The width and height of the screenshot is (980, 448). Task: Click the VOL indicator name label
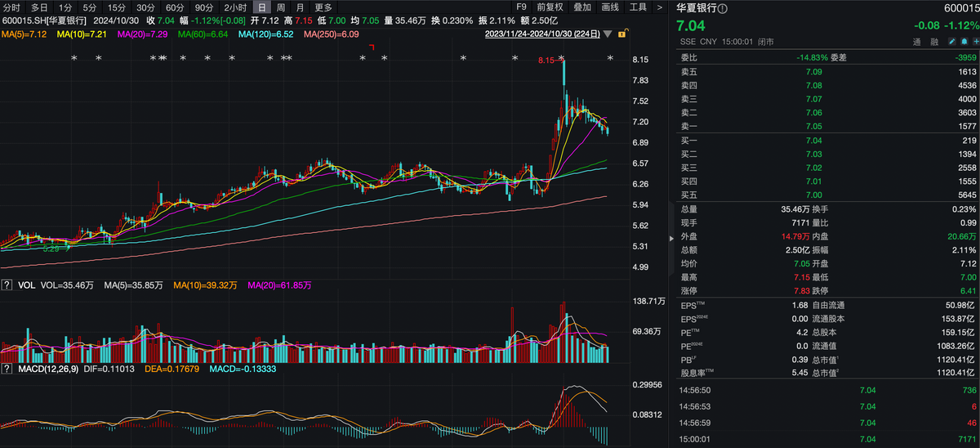click(x=26, y=285)
